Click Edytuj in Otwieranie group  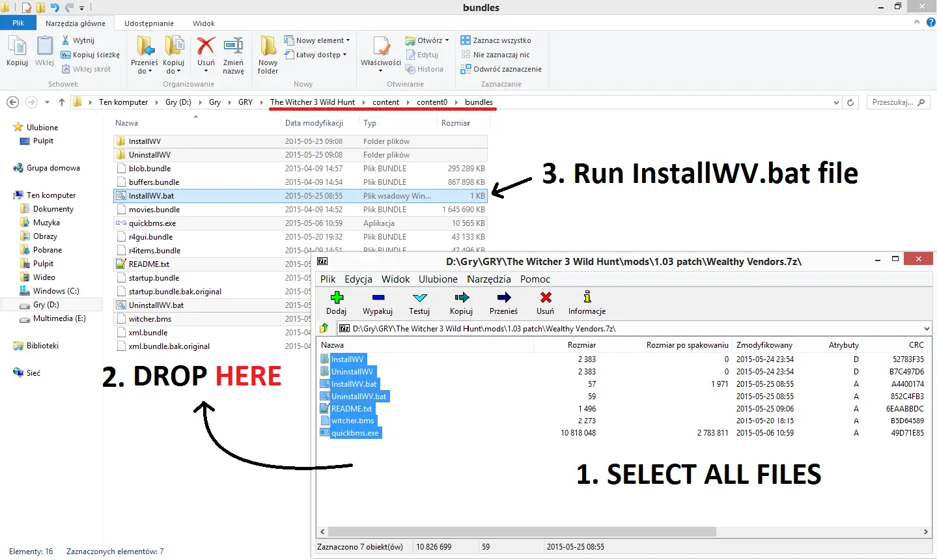click(x=422, y=55)
